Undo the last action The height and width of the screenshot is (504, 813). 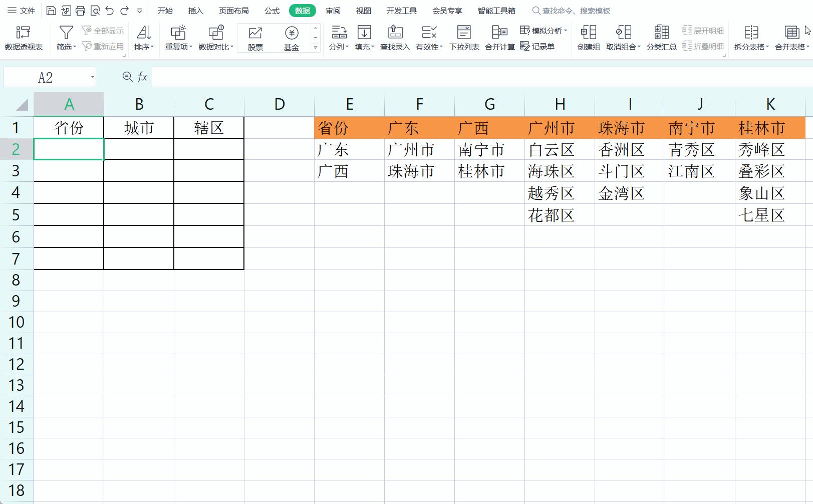click(110, 11)
